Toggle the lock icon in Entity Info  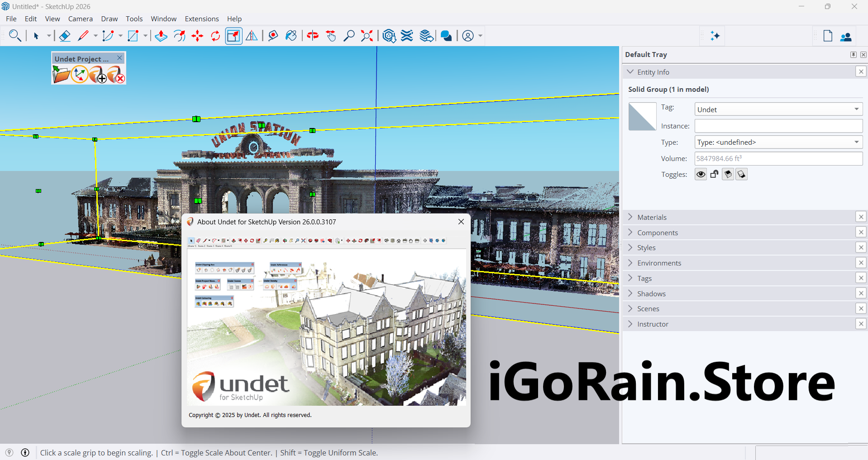pyautogui.click(x=714, y=174)
